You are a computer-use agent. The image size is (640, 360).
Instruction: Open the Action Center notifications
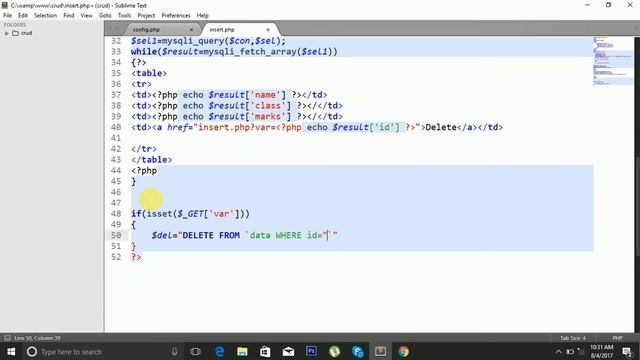[627, 351]
